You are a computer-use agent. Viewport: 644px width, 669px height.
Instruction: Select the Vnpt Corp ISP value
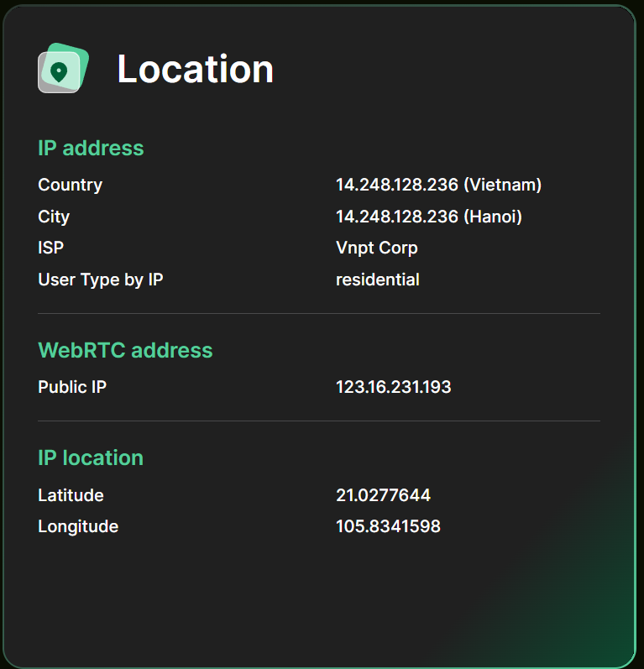(x=376, y=248)
